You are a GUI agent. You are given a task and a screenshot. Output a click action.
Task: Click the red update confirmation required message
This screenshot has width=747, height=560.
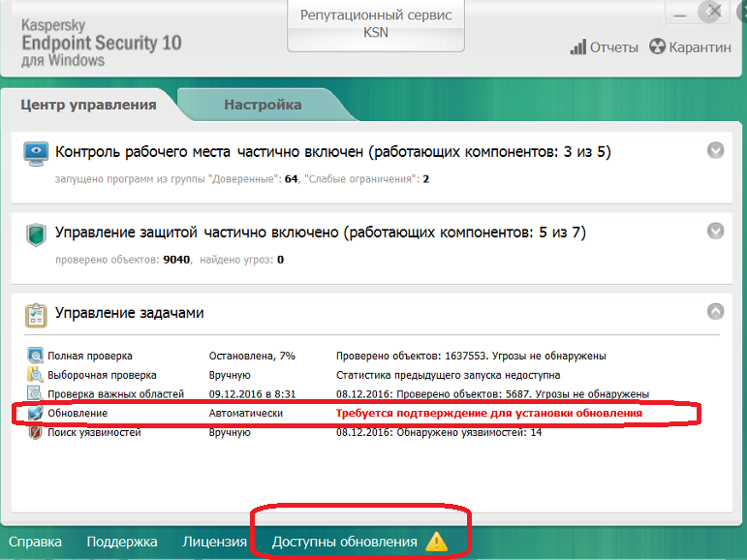point(489,413)
